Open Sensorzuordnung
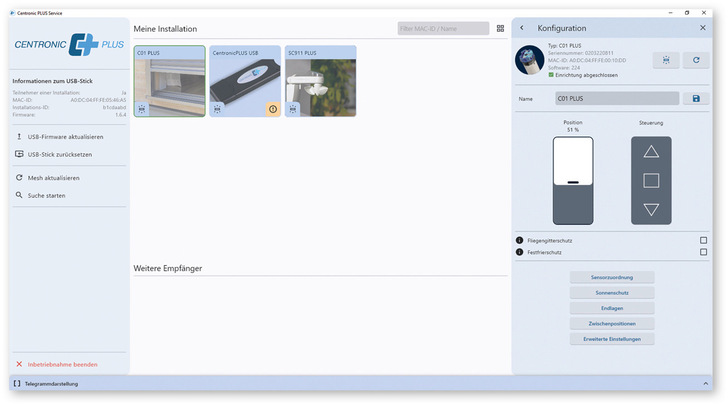Viewport: 728px width, 406px height. pos(612,277)
